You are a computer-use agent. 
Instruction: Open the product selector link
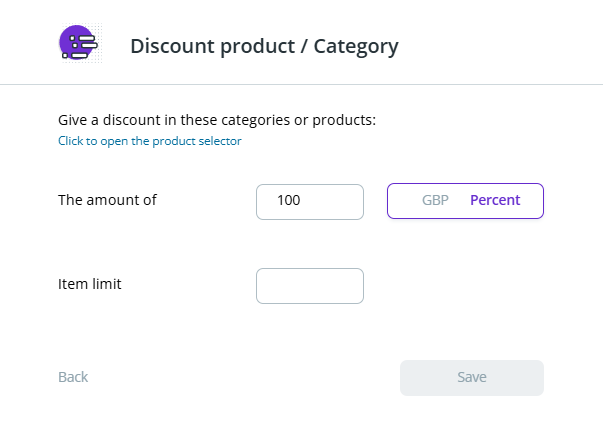[x=150, y=141]
